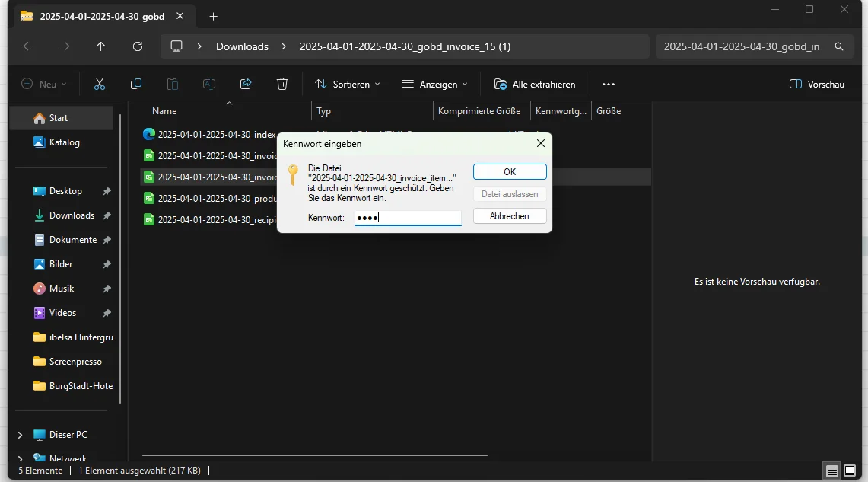Click chevron before Downloads in address bar
The image size is (868, 482).
pyautogui.click(x=199, y=46)
